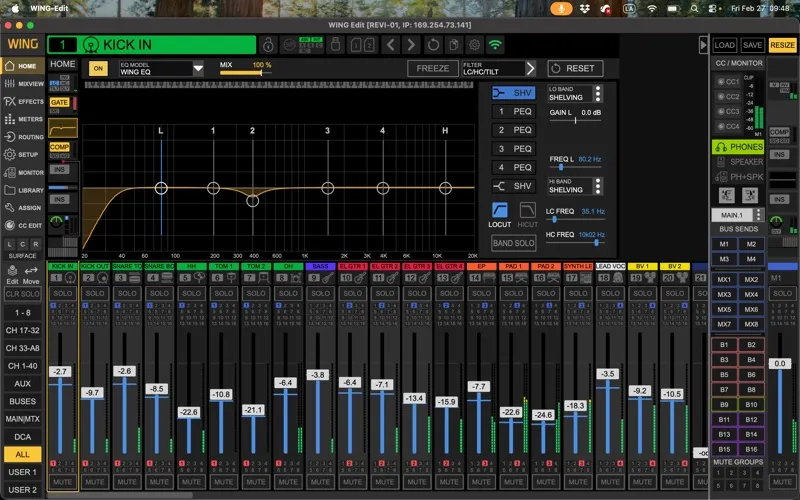
Task: Click the lead vocalist icon on channel 18
Action: pyautogui.click(x=617, y=278)
